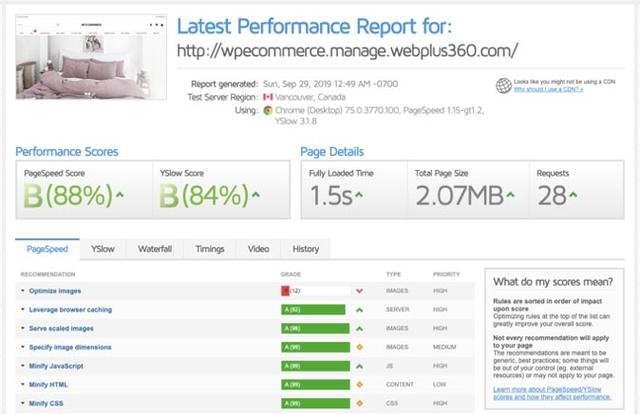Click the website screenshot thumbnail

[91, 57]
